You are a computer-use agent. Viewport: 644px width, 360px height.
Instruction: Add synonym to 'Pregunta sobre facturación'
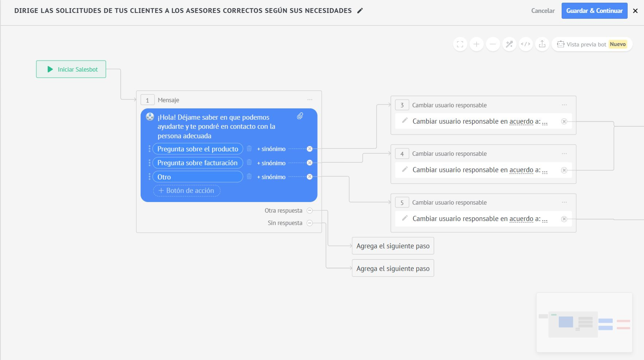(x=271, y=163)
